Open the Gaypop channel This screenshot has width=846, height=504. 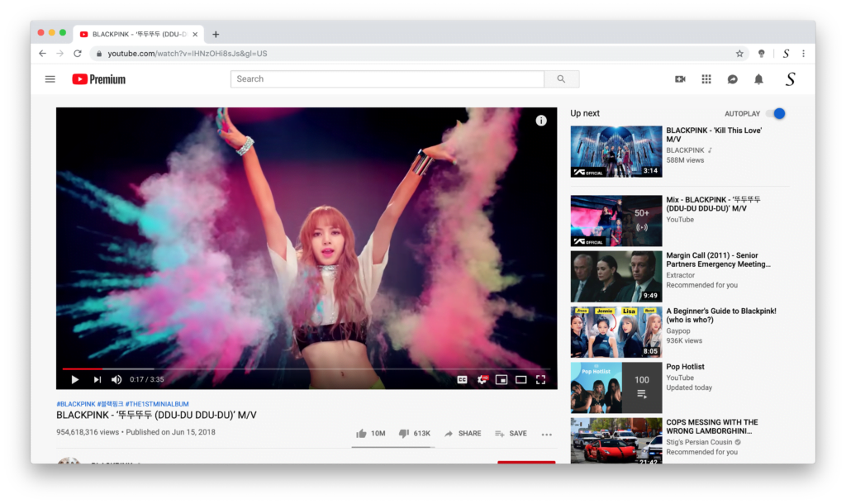click(678, 330)
